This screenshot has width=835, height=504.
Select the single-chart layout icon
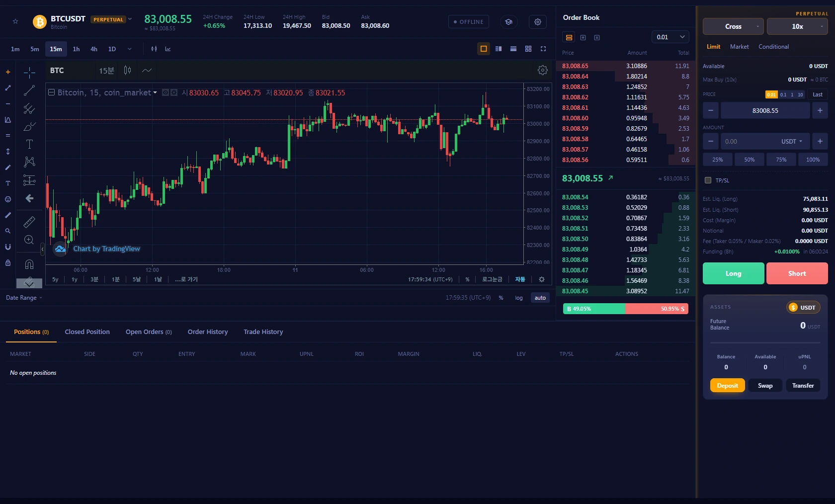point(483,49)
